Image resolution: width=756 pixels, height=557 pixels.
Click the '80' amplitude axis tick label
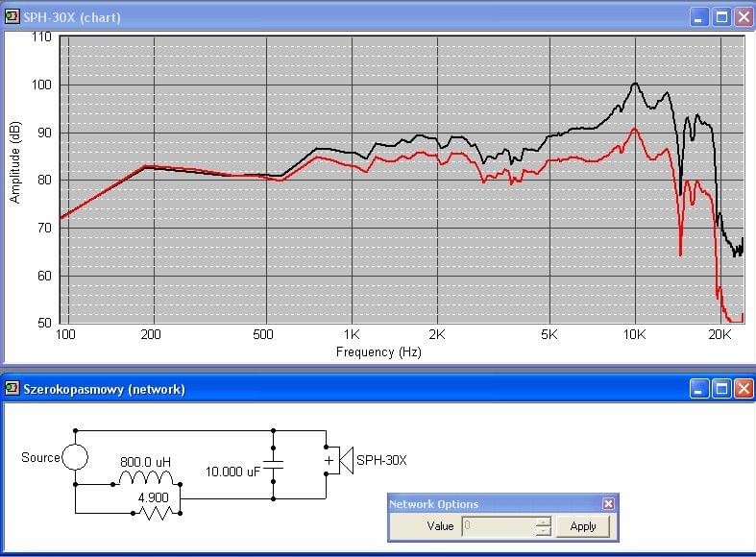pos(44,180)
